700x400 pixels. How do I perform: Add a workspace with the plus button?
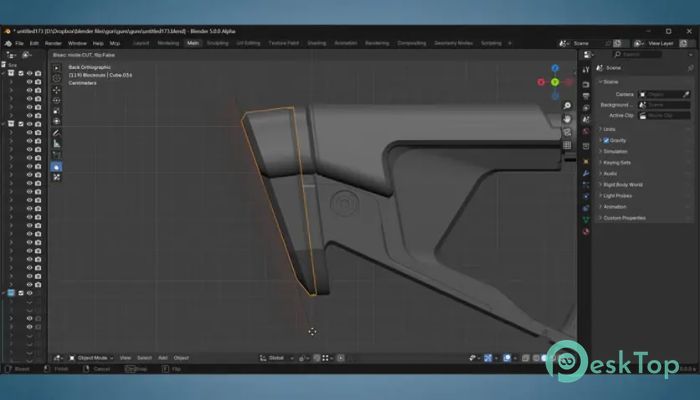[x=509, y=43]
